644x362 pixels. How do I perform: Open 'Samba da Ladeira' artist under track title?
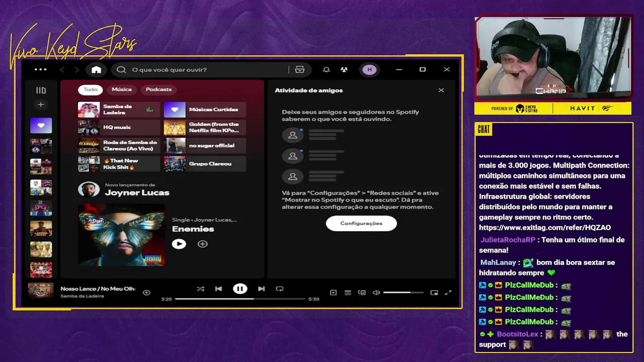pyautogui.click(x=82, y=296)
